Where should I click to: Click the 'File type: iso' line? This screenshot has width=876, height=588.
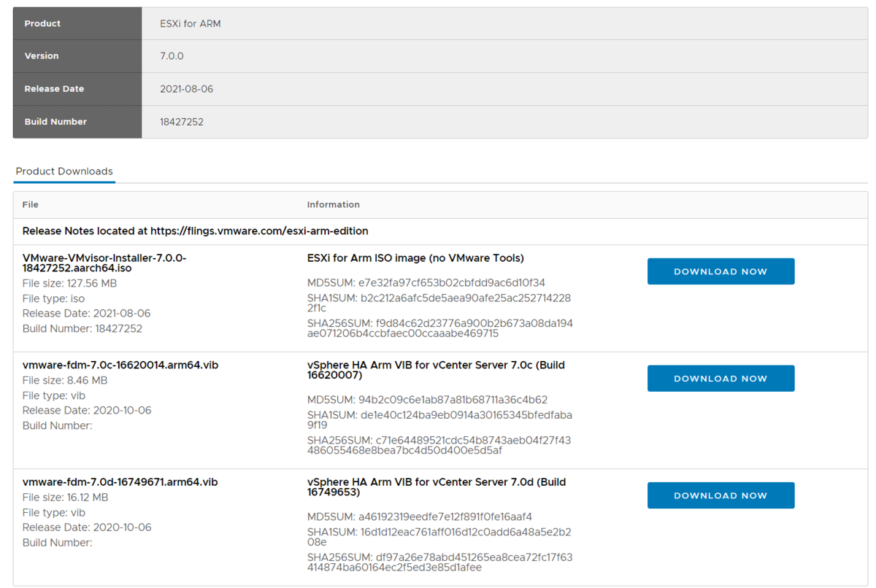pos(54,298)
